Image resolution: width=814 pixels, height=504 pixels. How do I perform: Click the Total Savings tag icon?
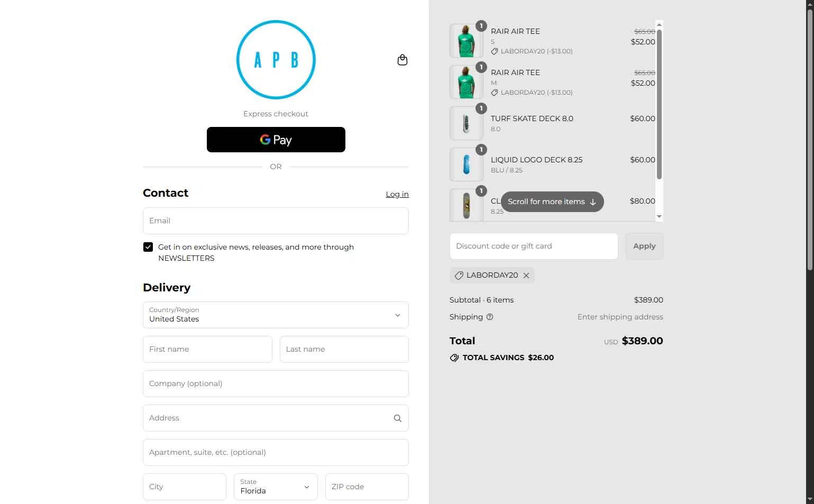pos(454,358)
